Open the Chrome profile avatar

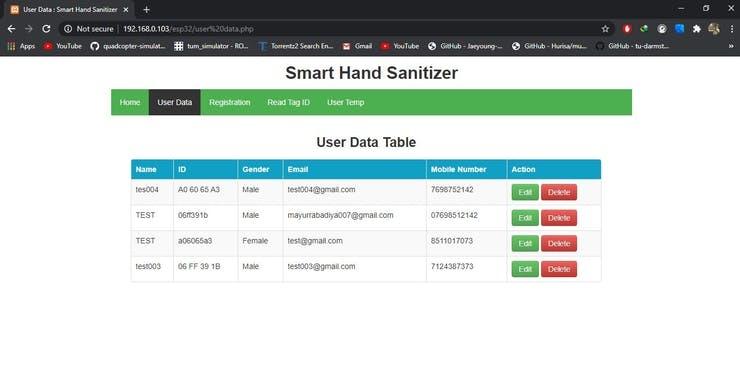(714, 29)
